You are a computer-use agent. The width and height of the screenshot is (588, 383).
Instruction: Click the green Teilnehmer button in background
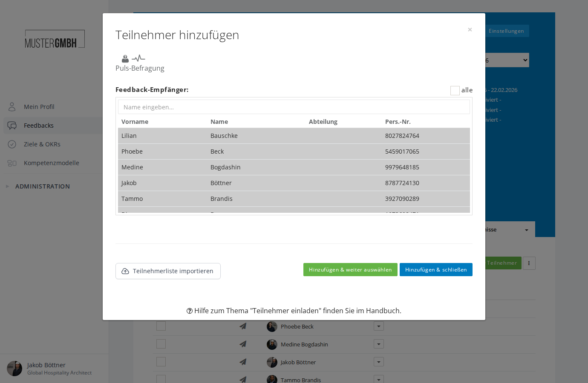coord(503,263)
